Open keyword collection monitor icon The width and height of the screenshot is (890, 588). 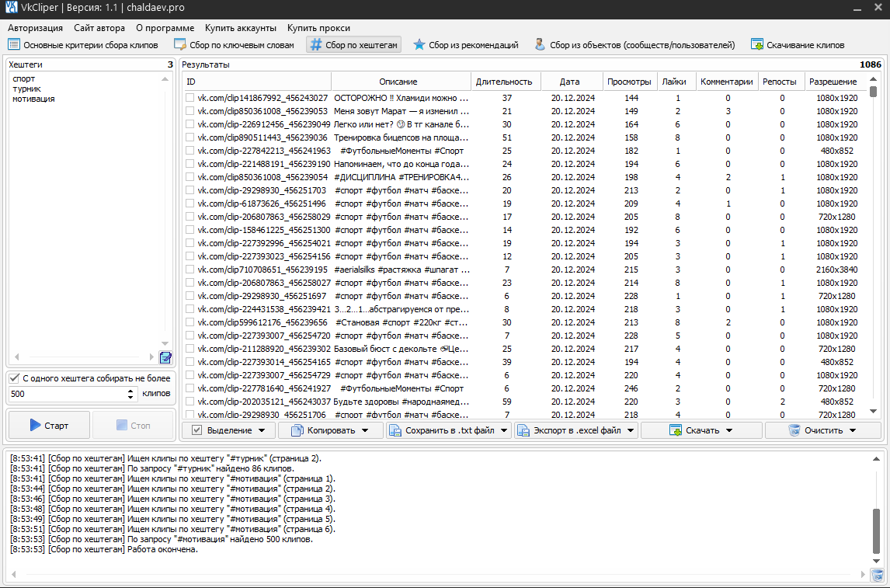(180, 45)
